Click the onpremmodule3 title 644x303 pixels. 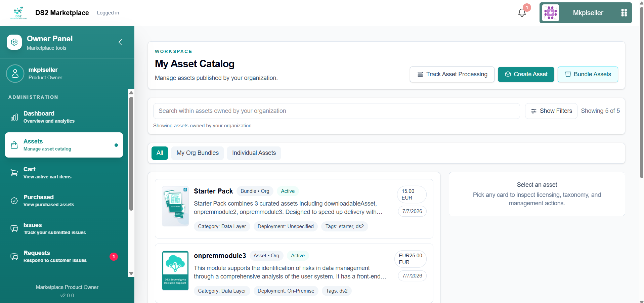220,256
